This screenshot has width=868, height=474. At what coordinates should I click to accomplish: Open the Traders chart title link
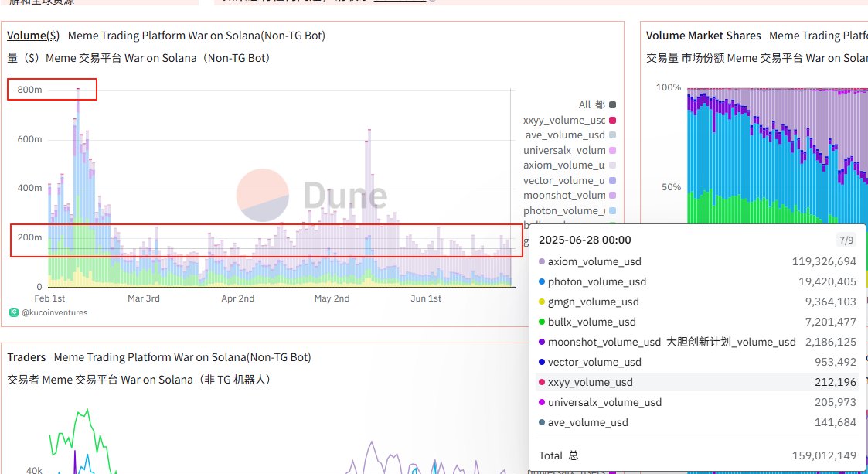coord(26,357)
